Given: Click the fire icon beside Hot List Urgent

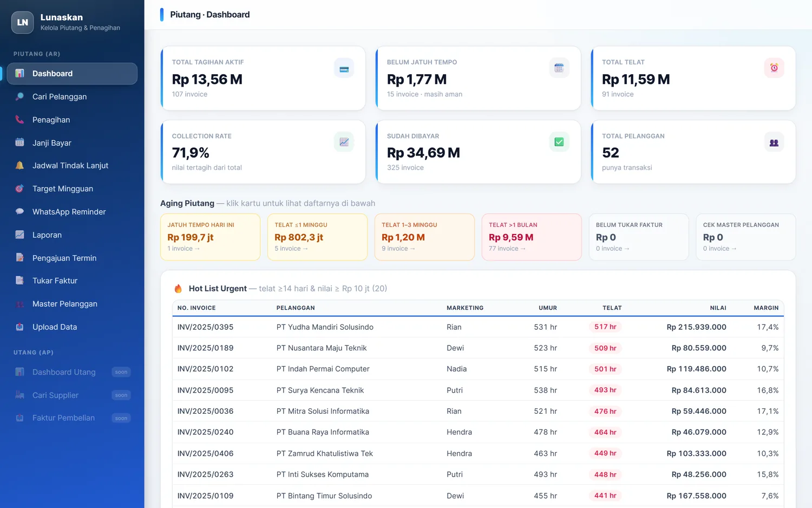Looking at the screenshot, I should point(178,289).
